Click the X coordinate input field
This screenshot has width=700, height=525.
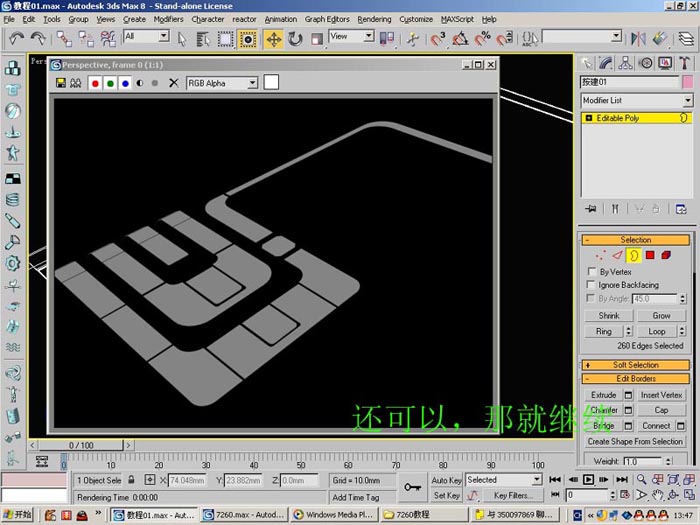pos(187,480)
